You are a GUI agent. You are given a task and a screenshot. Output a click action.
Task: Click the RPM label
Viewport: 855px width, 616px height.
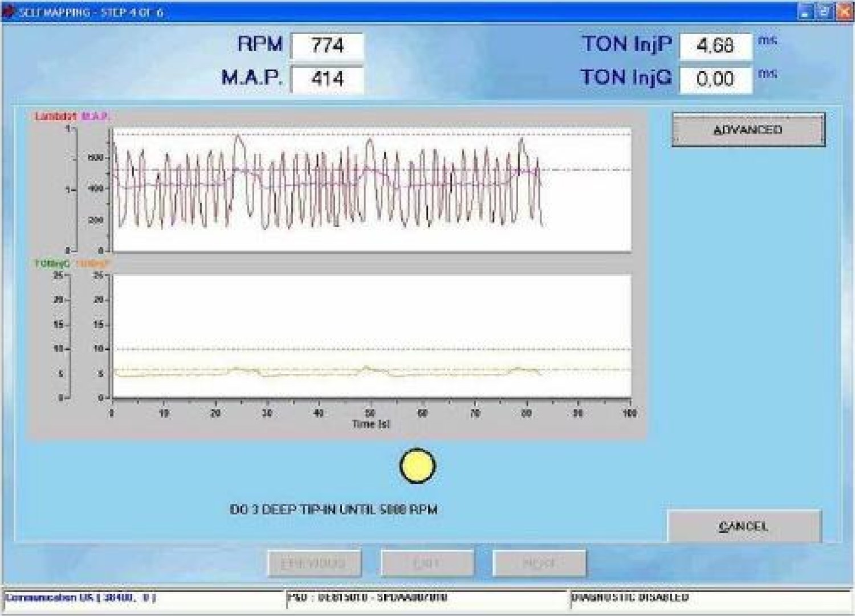[x=260, y=44]
